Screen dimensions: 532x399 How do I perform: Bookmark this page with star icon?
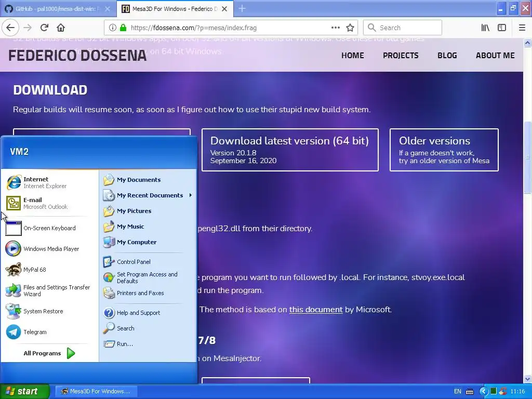(x=350, y=28)
